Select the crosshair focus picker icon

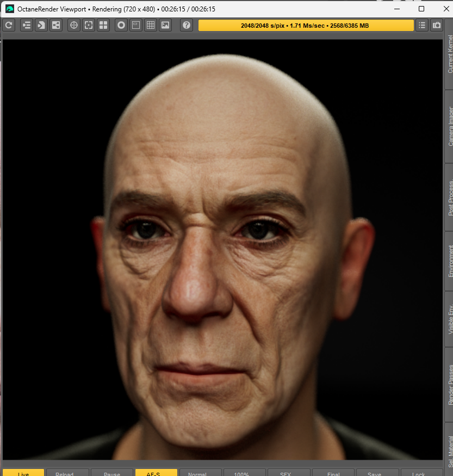(74, 25)
